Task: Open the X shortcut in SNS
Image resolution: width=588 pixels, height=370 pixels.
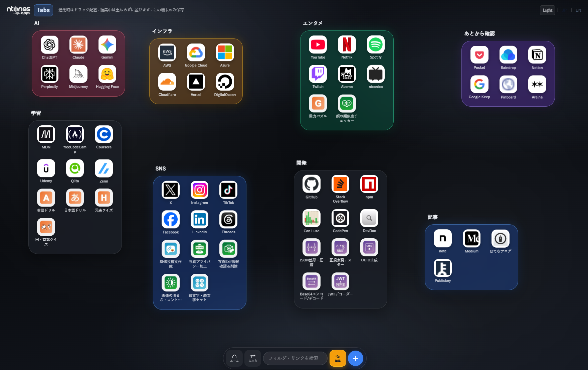Action: [171, 190]
